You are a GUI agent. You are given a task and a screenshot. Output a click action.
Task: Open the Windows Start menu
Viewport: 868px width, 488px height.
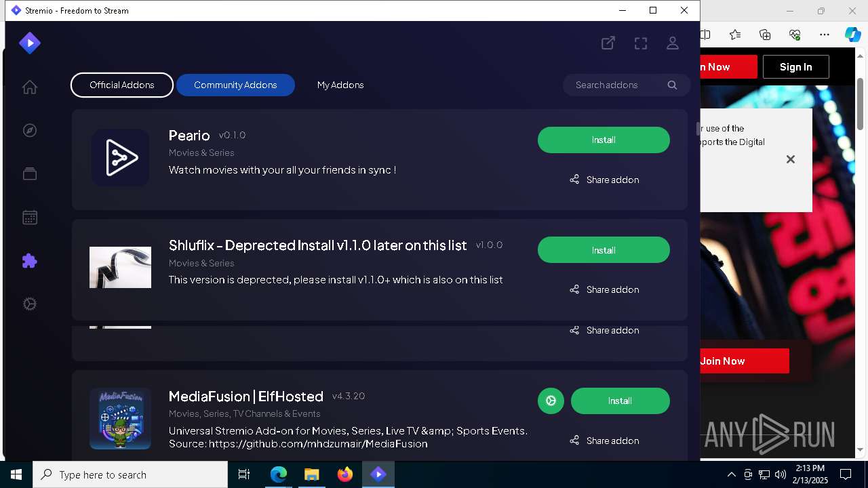pyautogui.click(x=16, y=474)
